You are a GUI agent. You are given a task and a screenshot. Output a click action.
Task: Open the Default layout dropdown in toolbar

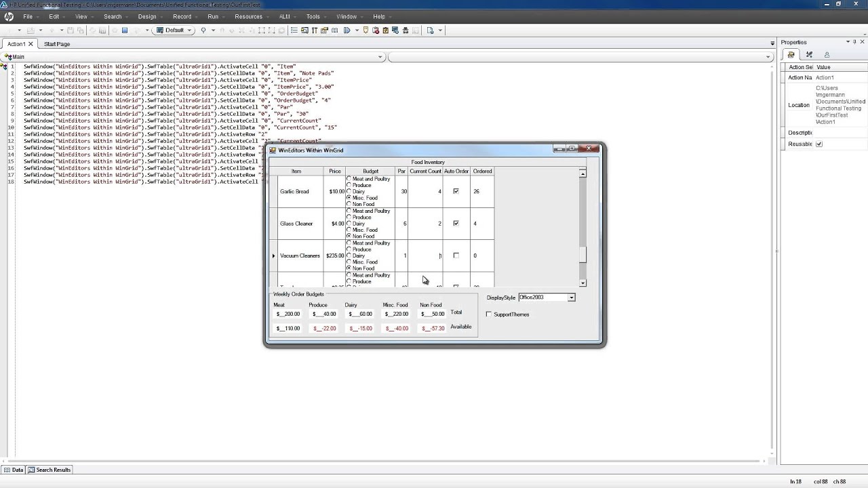coord(191,30)
